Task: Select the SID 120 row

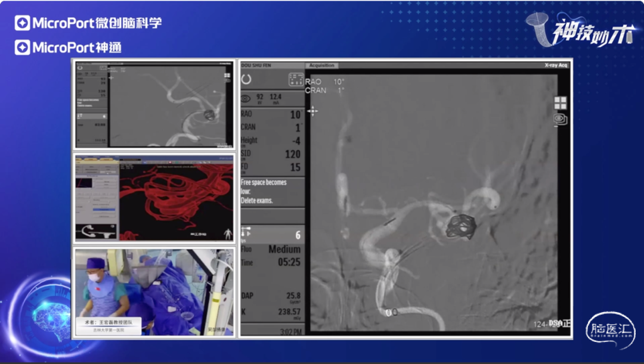Action: pyautogui.click(x=273, y=154)
